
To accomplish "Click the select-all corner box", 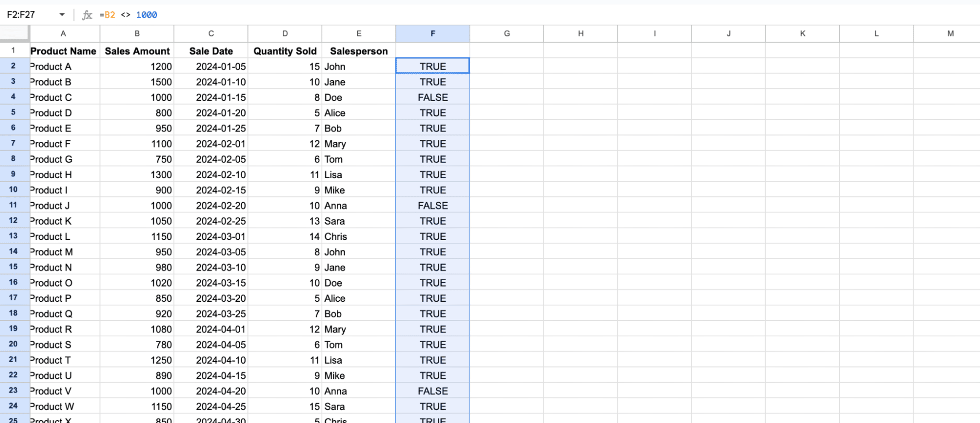I will (14, 33).
